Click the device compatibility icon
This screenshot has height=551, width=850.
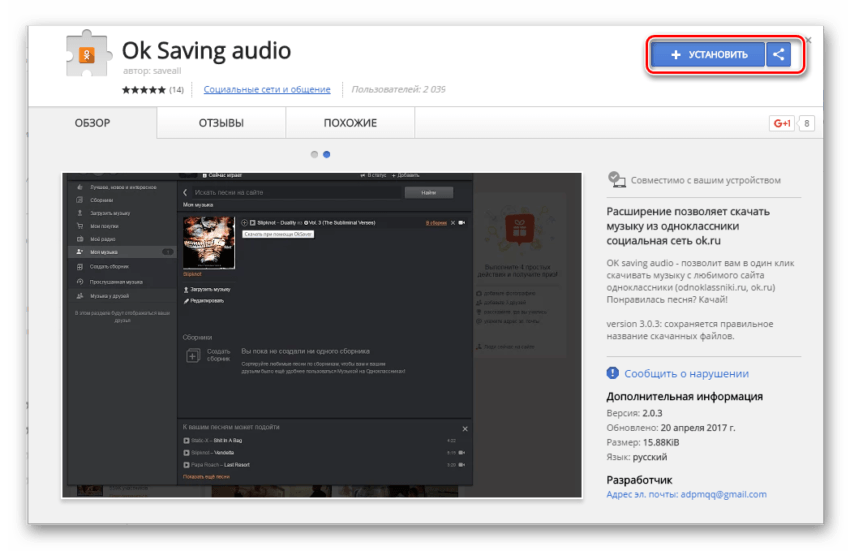pyautogui.click(x=616, y=180)
